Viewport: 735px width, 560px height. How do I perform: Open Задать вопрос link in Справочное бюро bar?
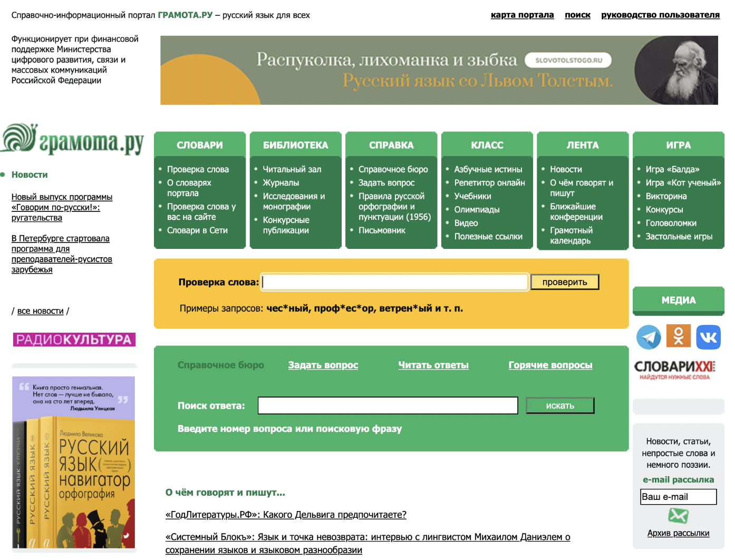pyautogui.click(x=323, y=365)
